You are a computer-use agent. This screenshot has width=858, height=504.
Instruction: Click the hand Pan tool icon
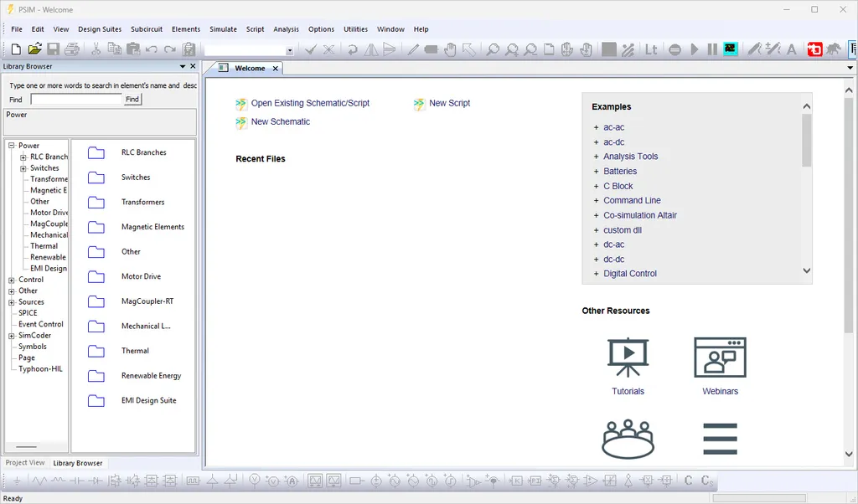tap(450, 49)
